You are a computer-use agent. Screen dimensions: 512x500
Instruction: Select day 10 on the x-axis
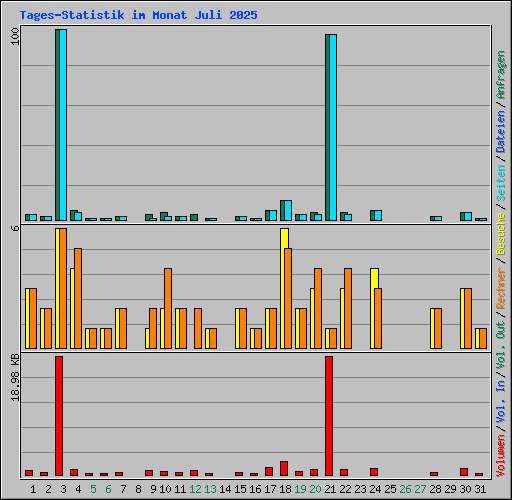click(165, 489)
